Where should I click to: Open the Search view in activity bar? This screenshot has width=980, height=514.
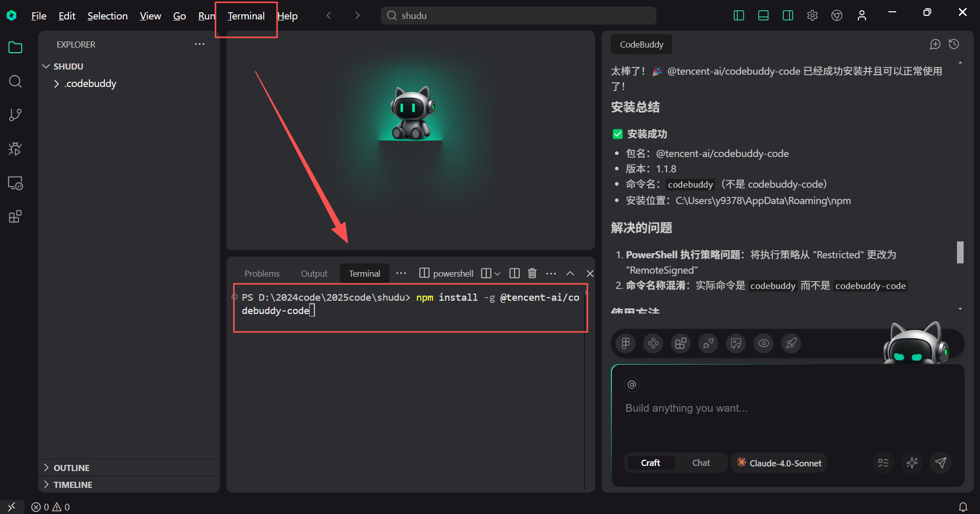point(15,81)
